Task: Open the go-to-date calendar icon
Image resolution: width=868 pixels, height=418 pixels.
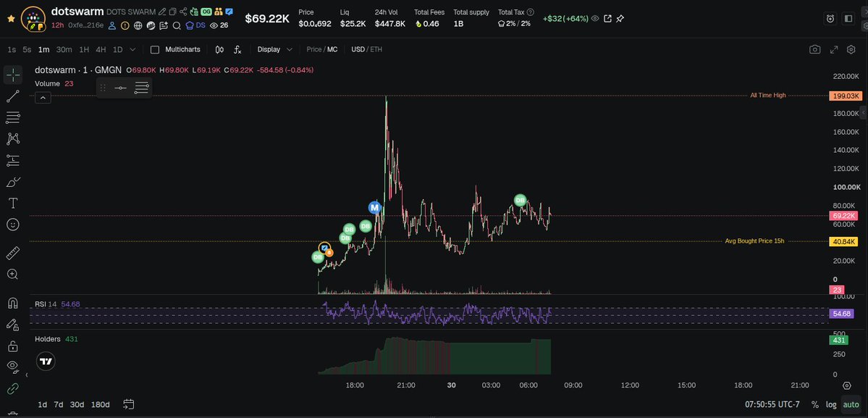Action: coord(129,404)
